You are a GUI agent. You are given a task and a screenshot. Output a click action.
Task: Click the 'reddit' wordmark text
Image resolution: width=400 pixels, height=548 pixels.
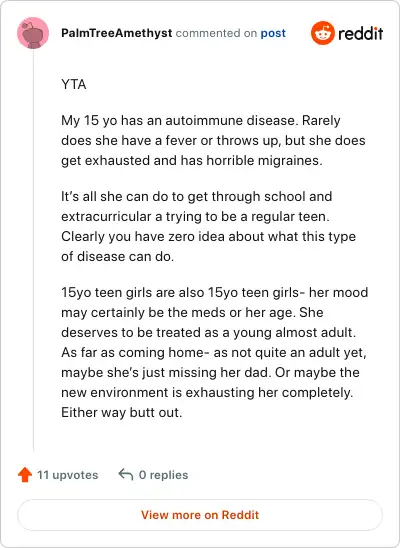pyautogui.click(x=360, y=34)
